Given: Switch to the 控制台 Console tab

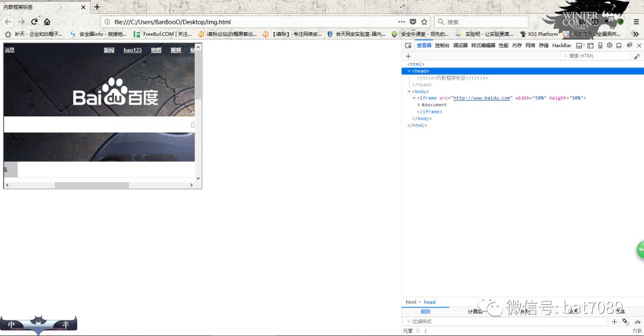Looking at the screenshot, I should (442, 45).
